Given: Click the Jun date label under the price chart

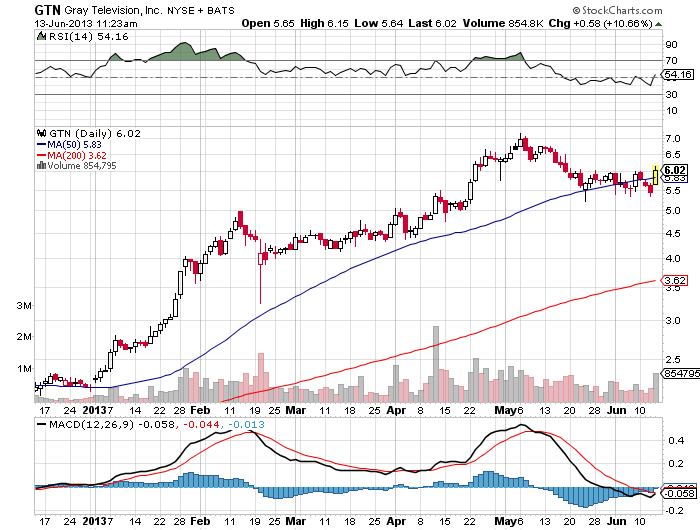Looking at the screenshot, I should coord(617,410).
